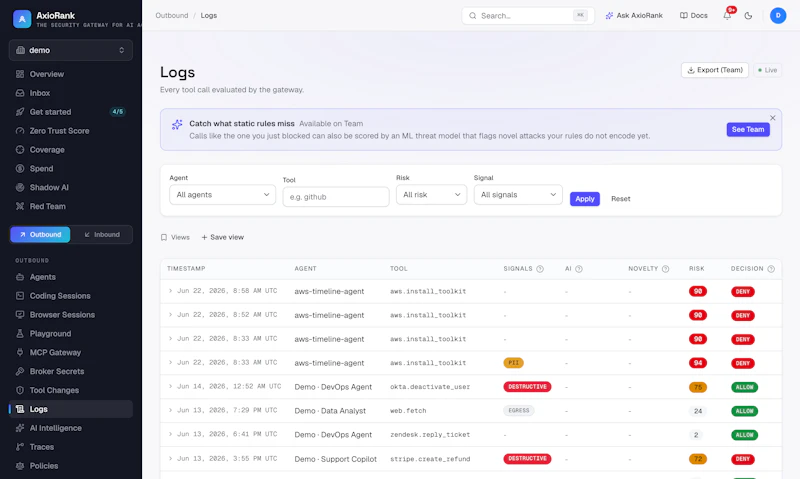The image size is (800, 479).
Task: Open notifications bell icon
Action: 727,15
